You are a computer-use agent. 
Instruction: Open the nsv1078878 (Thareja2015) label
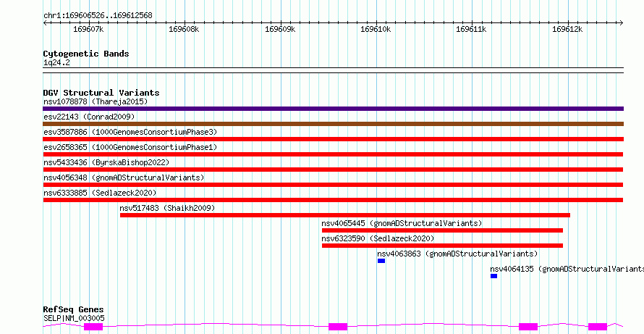coord(96,101)
